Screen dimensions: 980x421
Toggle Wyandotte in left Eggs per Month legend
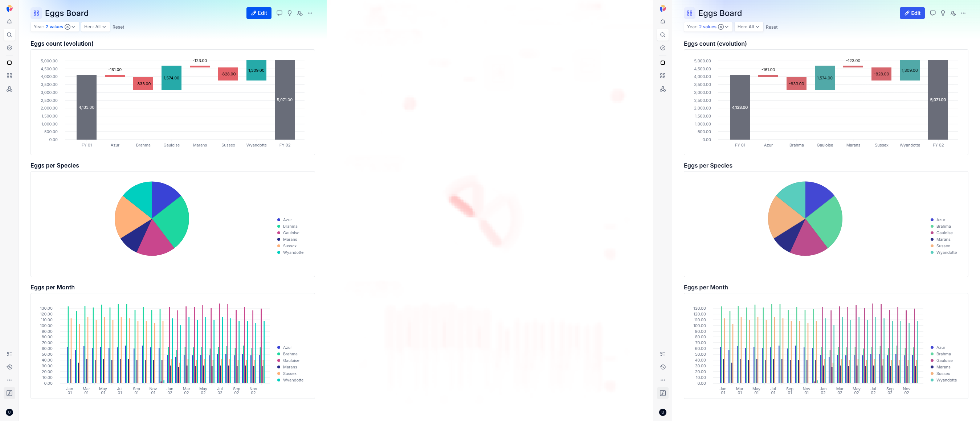(x=290, y=380)
